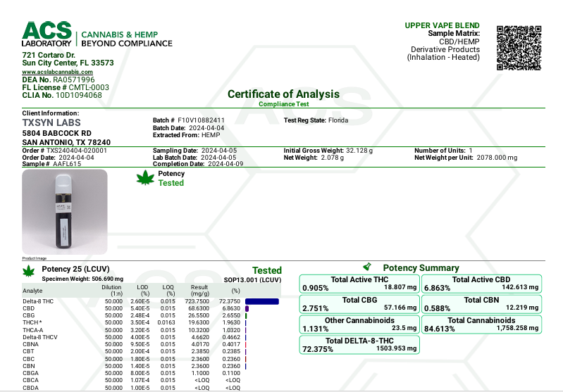The image size is (563, 392).
Task: Click the Dilution column header
Action: 111,290
